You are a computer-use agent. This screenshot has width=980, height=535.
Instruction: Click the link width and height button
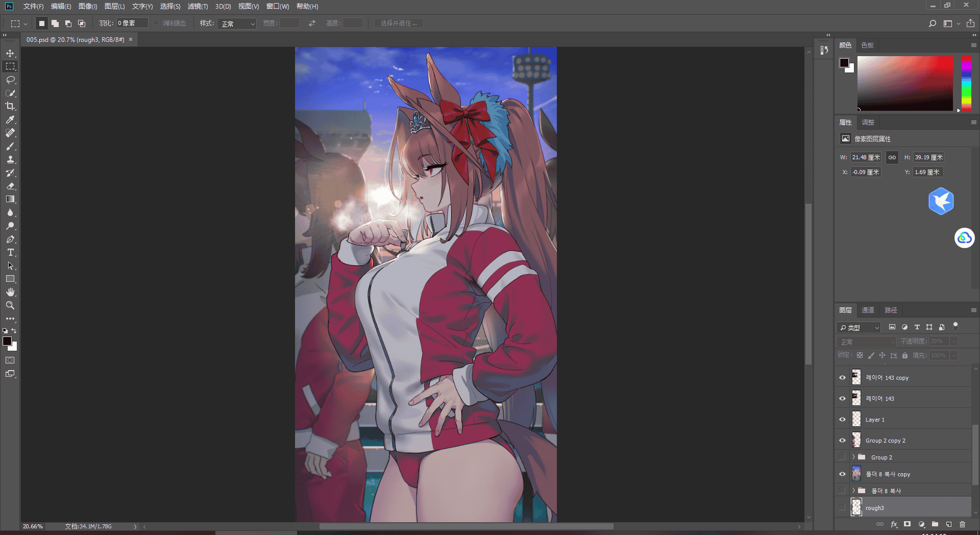click(x=892, y=157)
